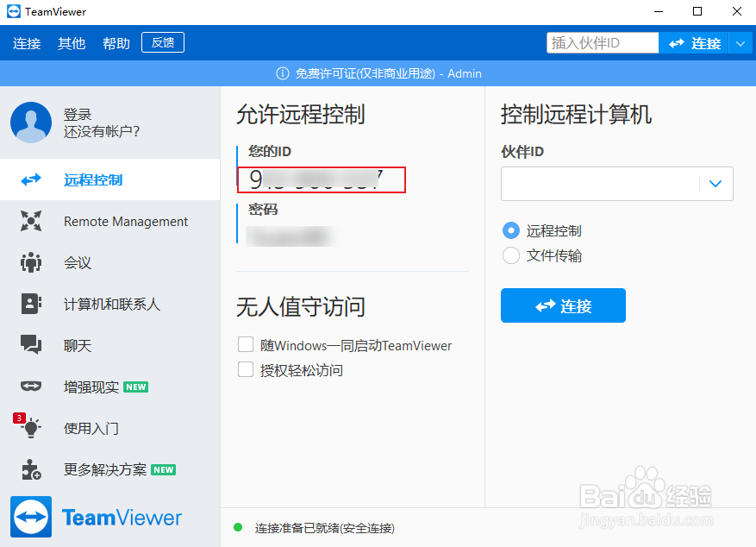Click the 使用入门 lightbulb icon
The height and width of the screenshot is (547, 756).
coord(31,428)
